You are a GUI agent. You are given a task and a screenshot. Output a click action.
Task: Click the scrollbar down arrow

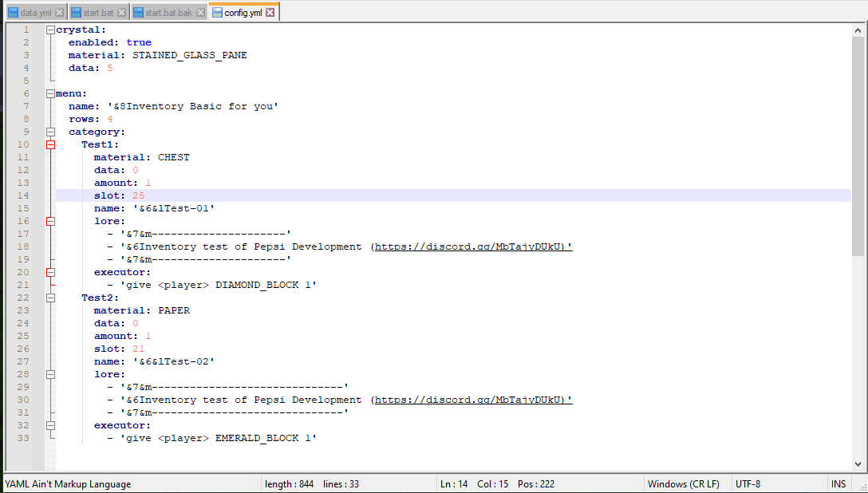tap(858, 463)
